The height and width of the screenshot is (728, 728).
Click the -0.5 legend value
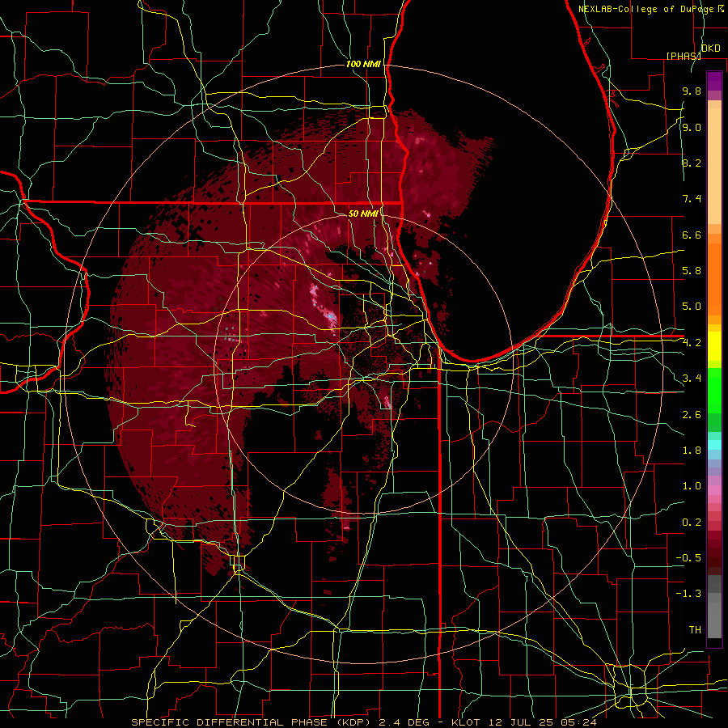688,557
